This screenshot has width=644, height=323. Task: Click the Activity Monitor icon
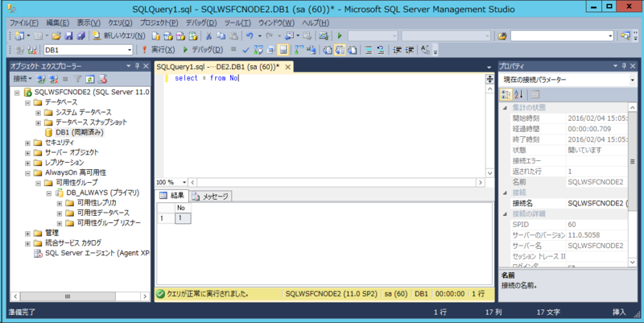[324, 36]
